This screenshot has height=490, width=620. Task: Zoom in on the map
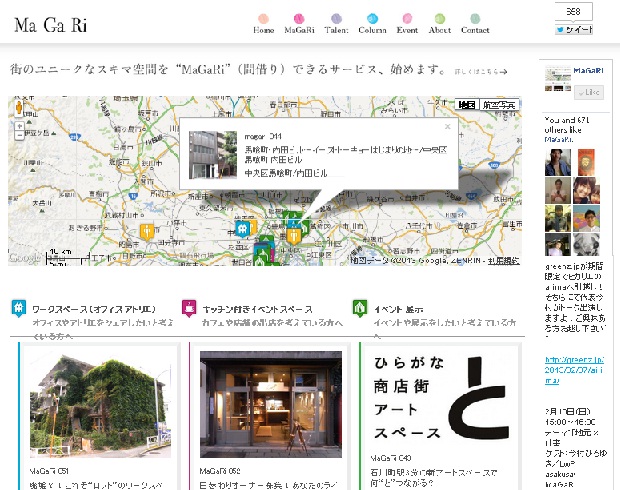coord(19,126)
